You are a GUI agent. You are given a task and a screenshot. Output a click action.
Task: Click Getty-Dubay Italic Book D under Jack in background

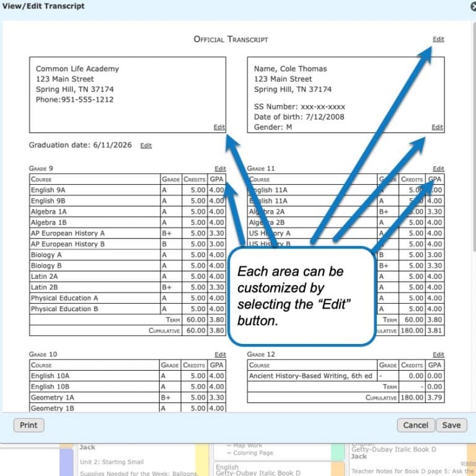[394, 449]
